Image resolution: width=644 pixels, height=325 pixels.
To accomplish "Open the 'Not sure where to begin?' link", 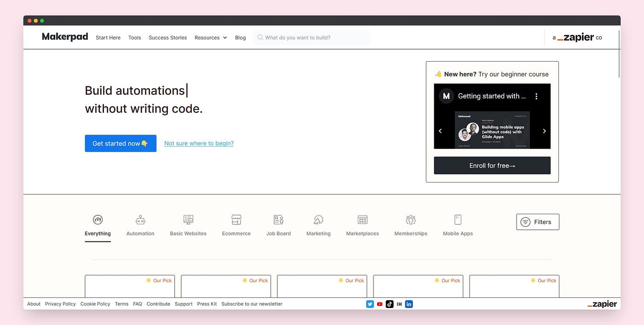I will (198, 143).
